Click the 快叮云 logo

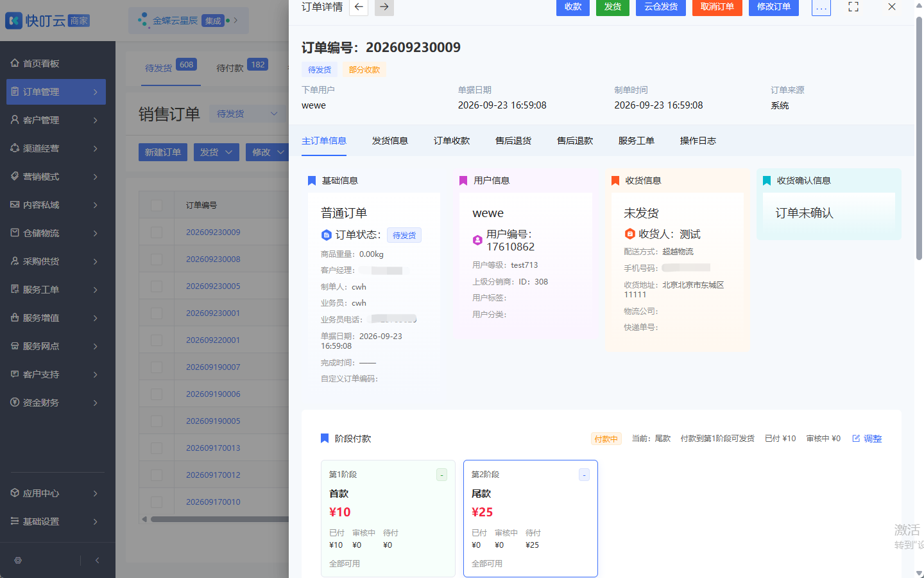(x=47, y=21)
